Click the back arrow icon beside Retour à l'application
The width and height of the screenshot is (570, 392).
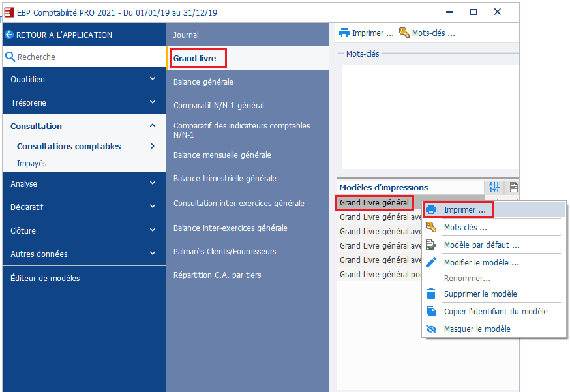(9, 35)
